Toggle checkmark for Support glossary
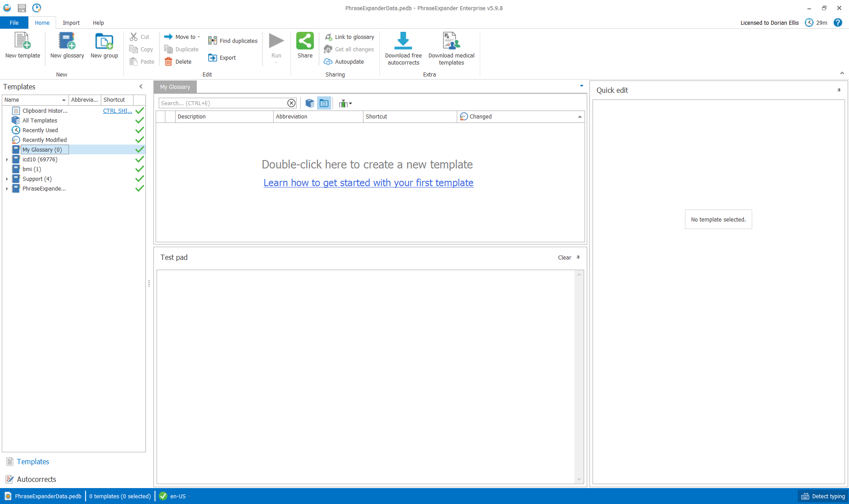 (139, 179)
